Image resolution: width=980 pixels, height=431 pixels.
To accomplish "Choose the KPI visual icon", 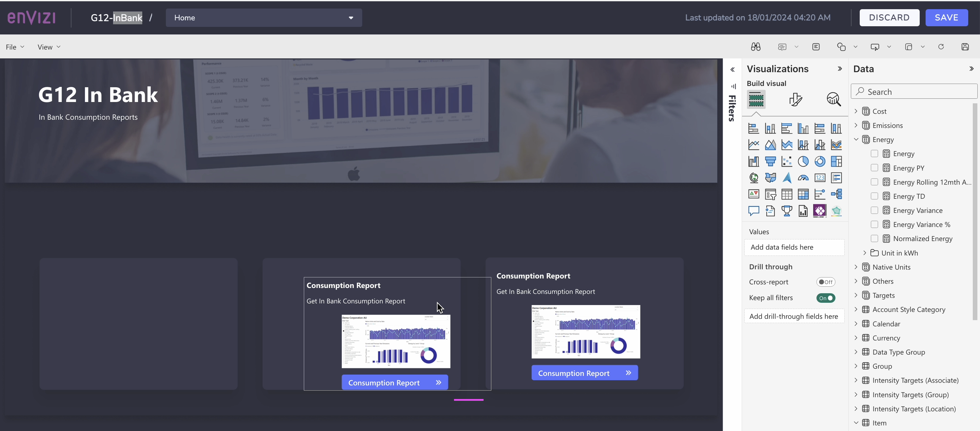I will pos(754,194).
